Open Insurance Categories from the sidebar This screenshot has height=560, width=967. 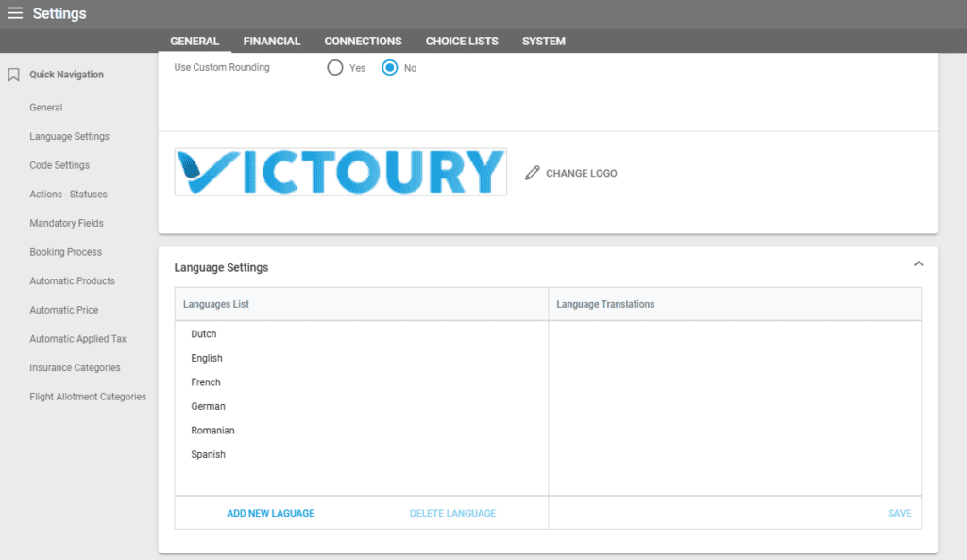tap(75, 368)
